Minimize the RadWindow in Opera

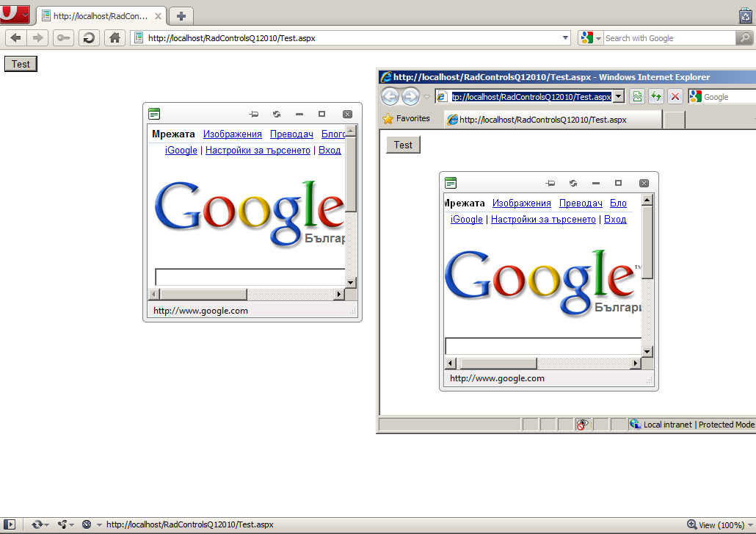[299, 115]
